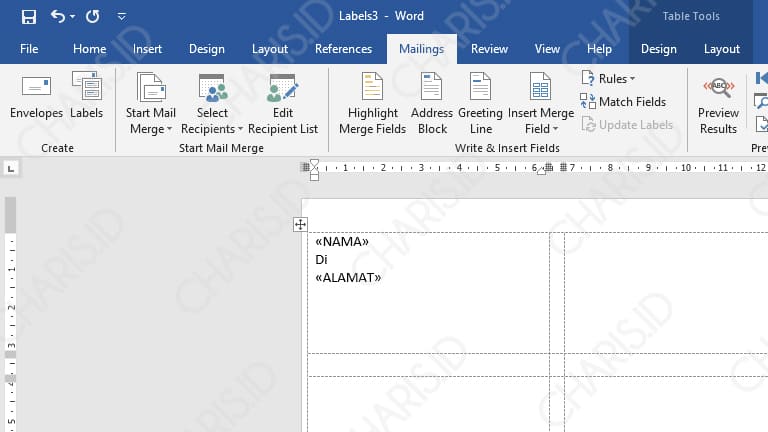Open the Start Mail Merge dropdown
Viewport: 768px width, 432px height.
point(150,103)
